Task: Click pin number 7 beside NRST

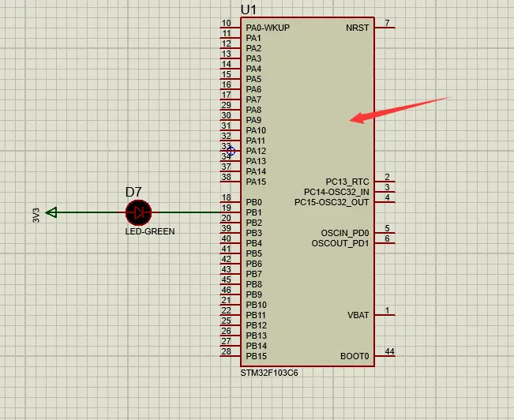Action: 387,23
